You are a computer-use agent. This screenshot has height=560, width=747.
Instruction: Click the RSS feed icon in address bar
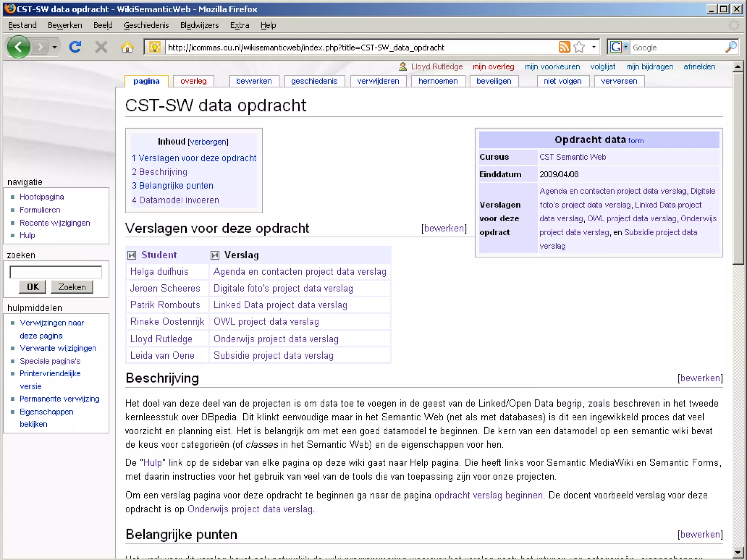pos(564,47)
